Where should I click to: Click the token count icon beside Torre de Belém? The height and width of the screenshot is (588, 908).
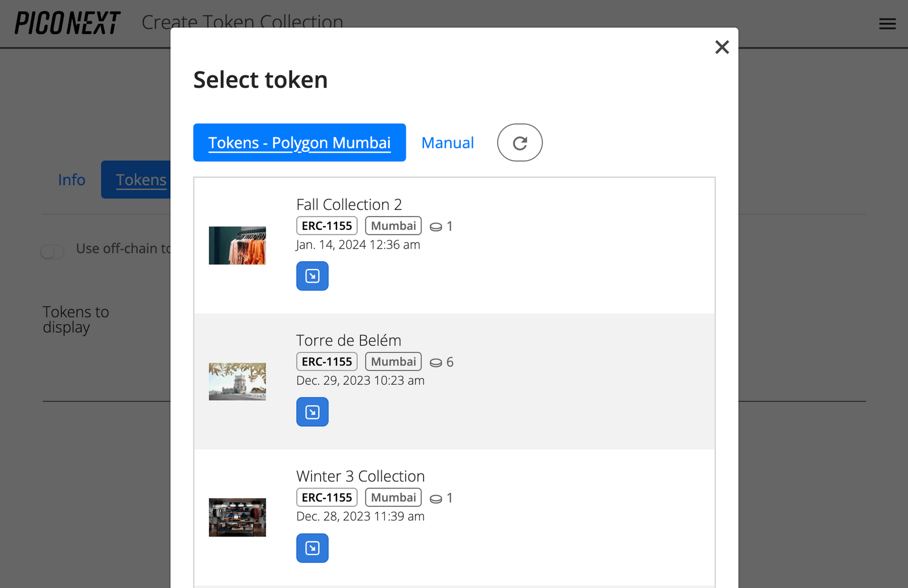tap(436, 362)
